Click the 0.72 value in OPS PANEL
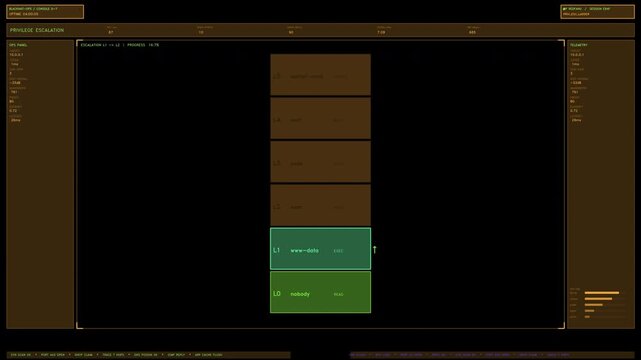Viewport: 641px width, 360px height. coord(13,111)
